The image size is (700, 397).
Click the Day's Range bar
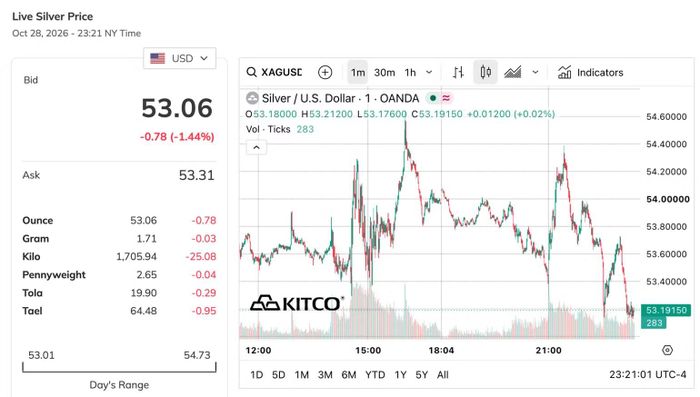pyautogui.click(x=119, y=368)
